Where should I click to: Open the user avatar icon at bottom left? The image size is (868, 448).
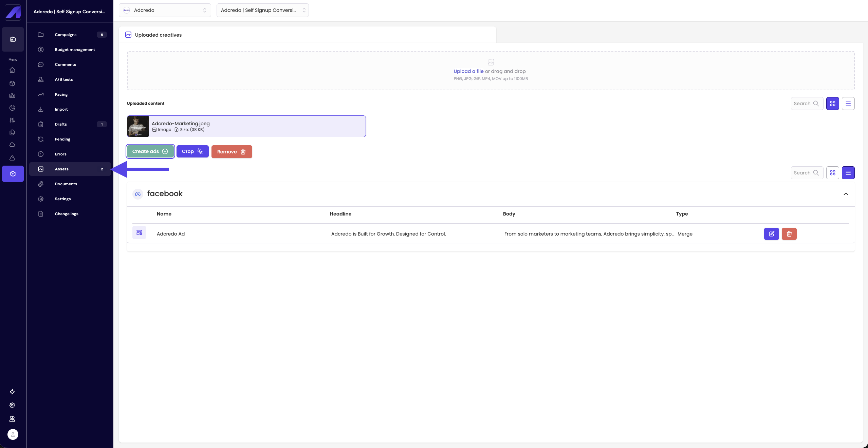13,434
